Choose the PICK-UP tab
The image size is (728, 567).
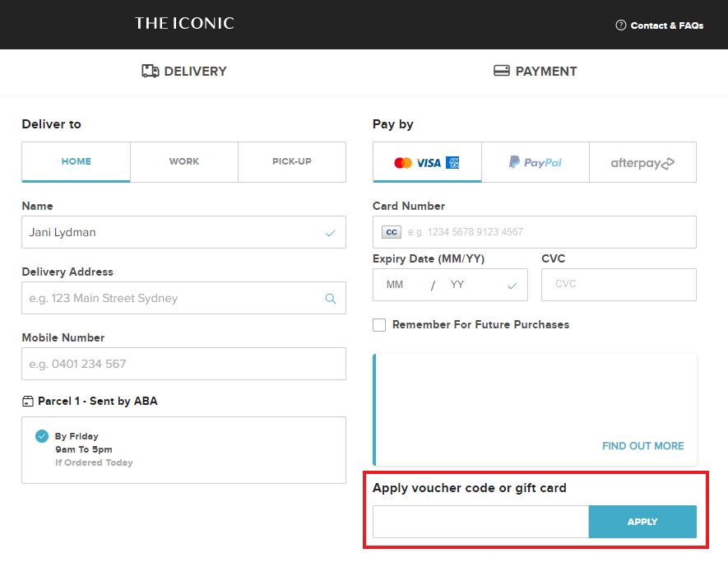coord(292,161)
